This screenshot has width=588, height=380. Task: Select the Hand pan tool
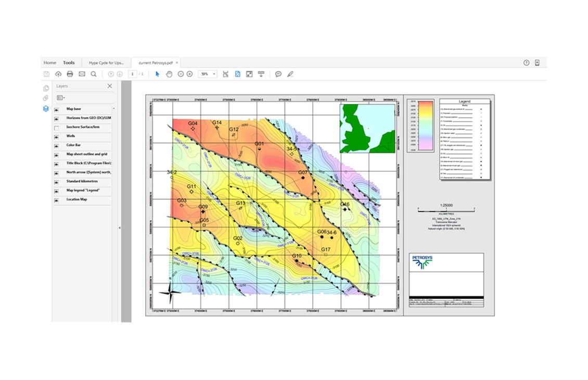(x=169, y=74)
